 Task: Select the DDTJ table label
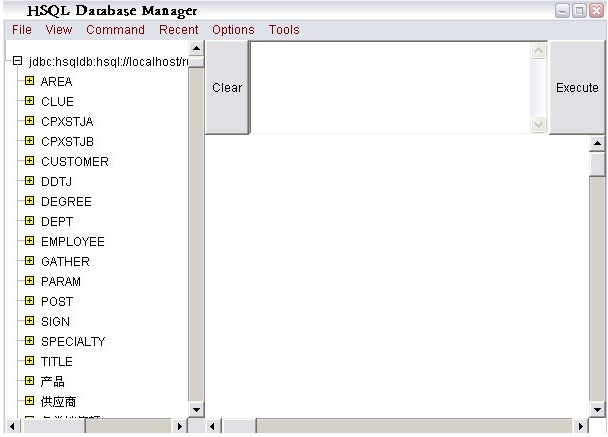pyautogui.click(x=56, y=181)
